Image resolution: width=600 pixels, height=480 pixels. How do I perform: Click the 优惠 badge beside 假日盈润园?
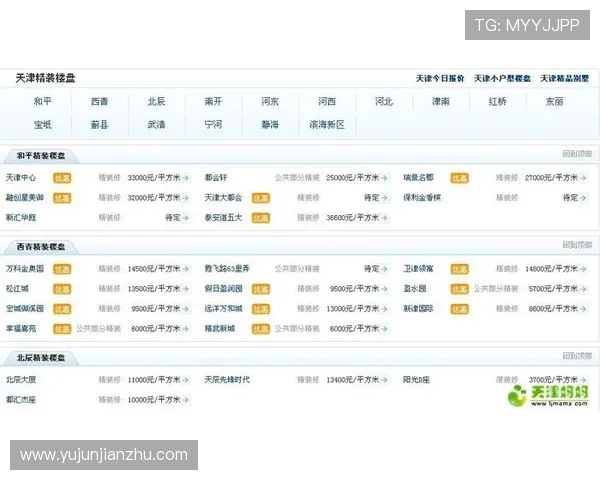point(261,289)
